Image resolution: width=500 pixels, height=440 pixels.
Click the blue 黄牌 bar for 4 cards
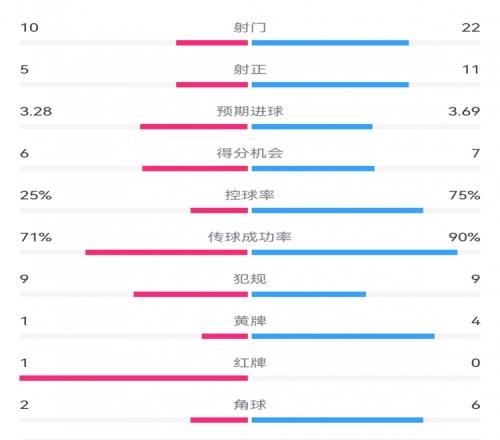(343, 336)
